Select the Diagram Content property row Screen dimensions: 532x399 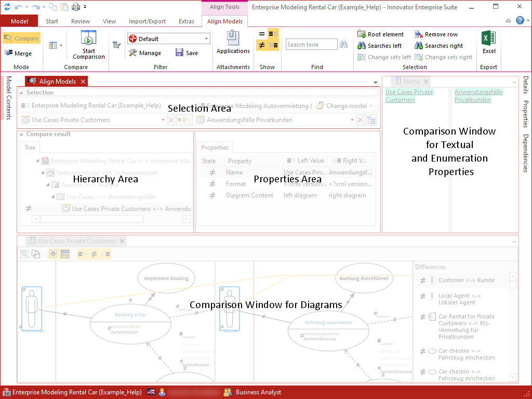[x=286, y=195]
